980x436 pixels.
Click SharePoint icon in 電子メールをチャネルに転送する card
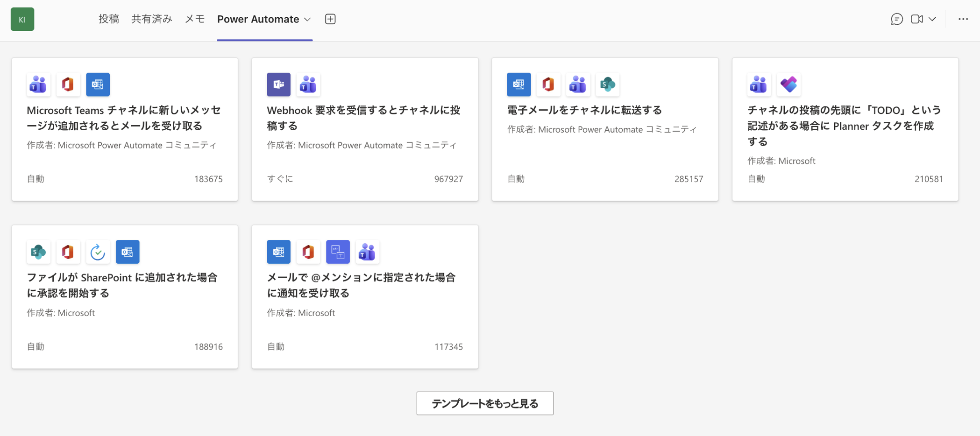[608, 84]
